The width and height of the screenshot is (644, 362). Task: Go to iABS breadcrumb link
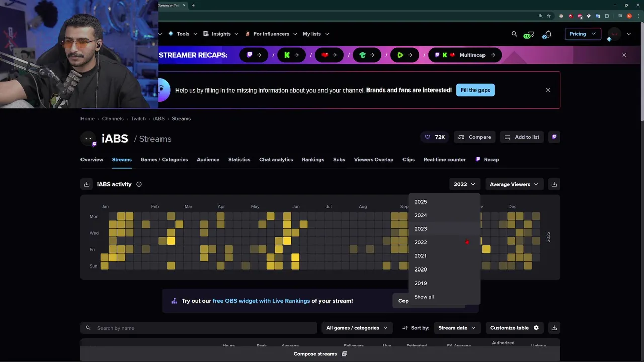[x=159, y=119]
